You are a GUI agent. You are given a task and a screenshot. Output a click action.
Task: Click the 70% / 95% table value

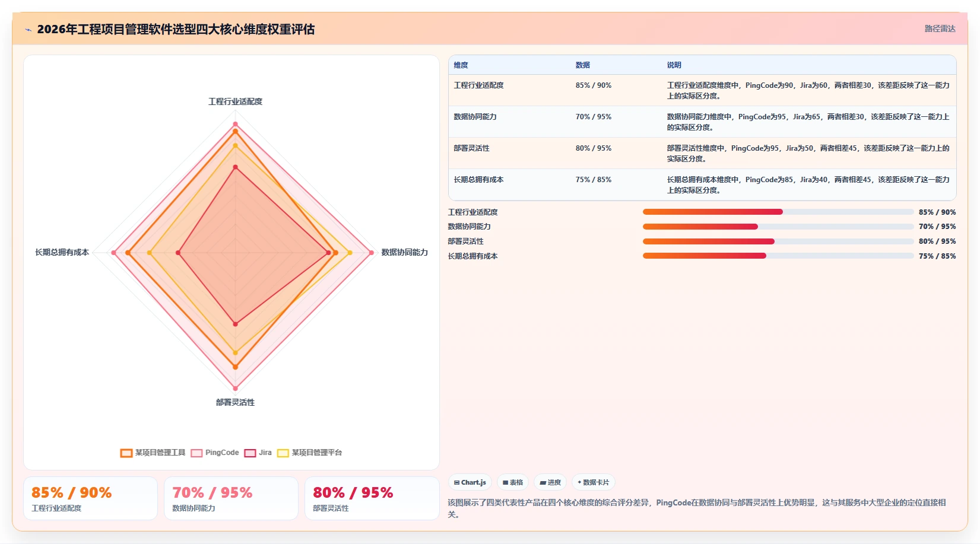pos(593,117)
